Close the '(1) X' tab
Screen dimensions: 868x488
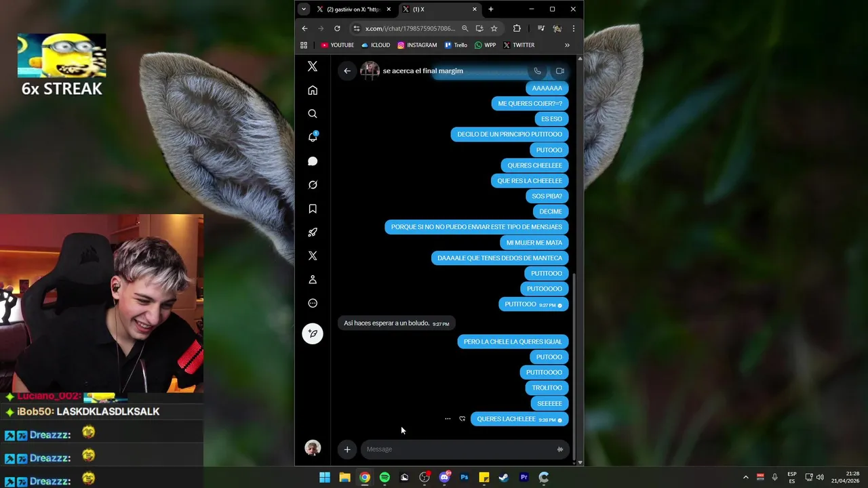475,9
